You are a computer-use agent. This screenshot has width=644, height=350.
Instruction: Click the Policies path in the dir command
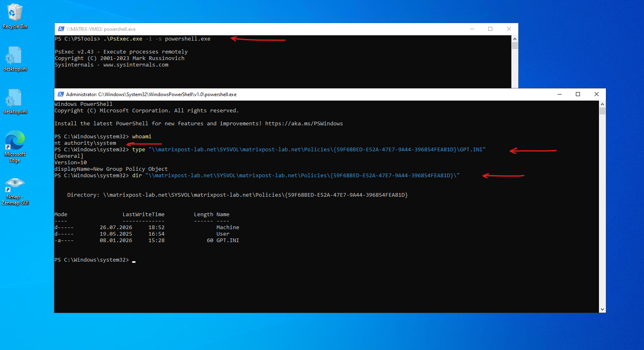[x=303, y=176]
